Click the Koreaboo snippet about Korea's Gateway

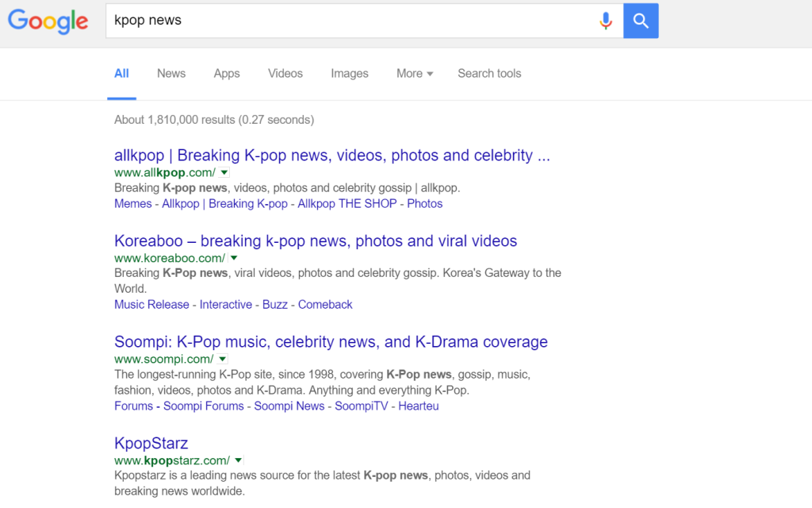coord(338,281)
